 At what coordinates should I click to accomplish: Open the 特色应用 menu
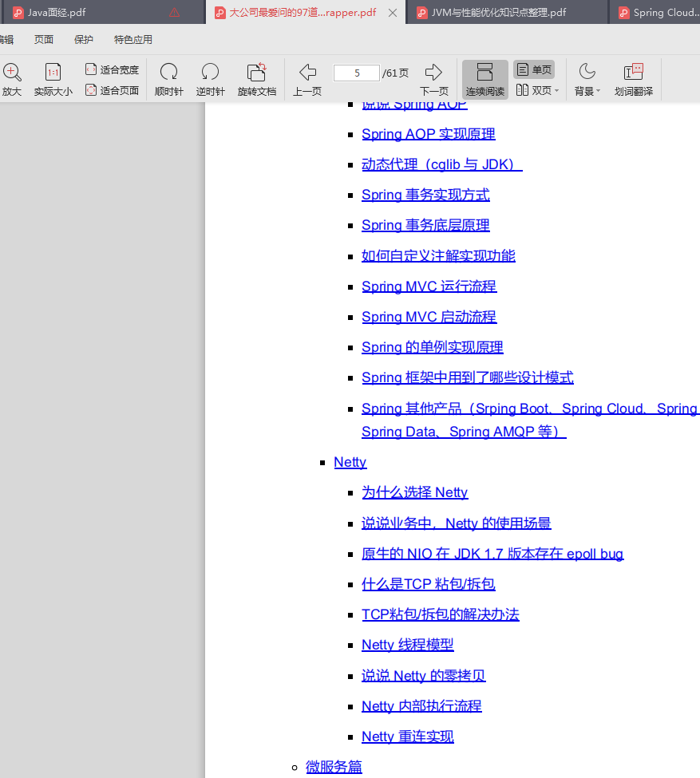(x=133, y=40)
